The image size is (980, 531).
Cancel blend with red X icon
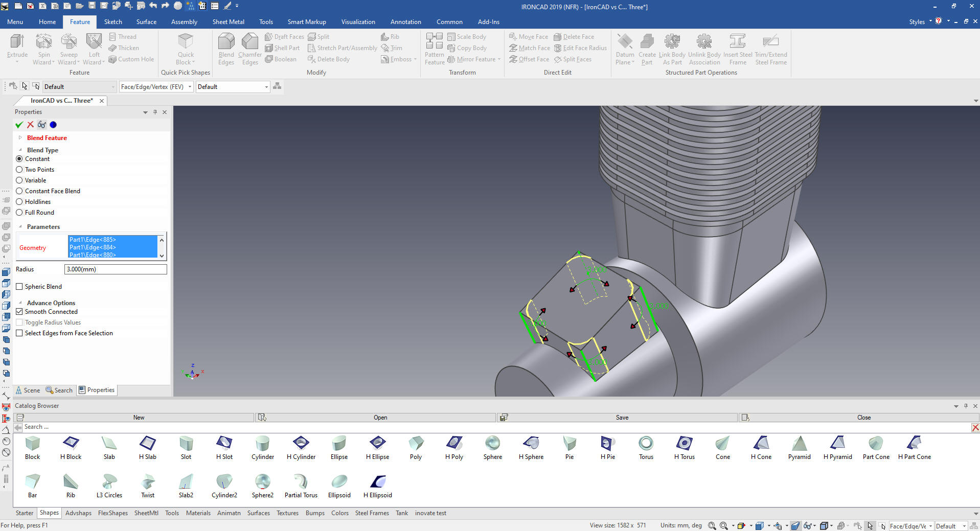click(31, 125)
